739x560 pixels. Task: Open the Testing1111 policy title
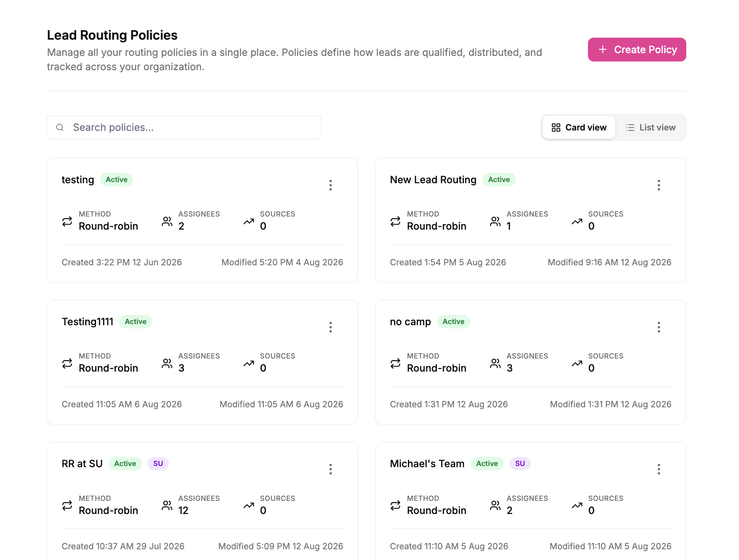(x=88, y=322)
